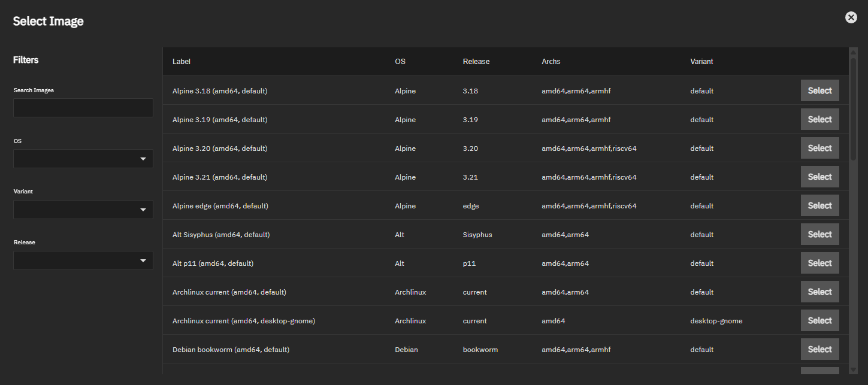Choose Select for Alpine 3.20

[x=819, y=148]
